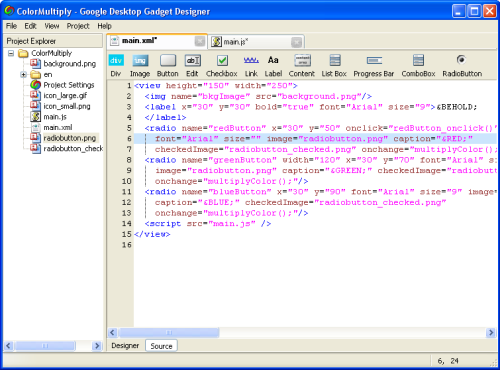Expand the en folder node
Image resolution: width=500 pixels, height=370 pixels.
coord(23,74)
